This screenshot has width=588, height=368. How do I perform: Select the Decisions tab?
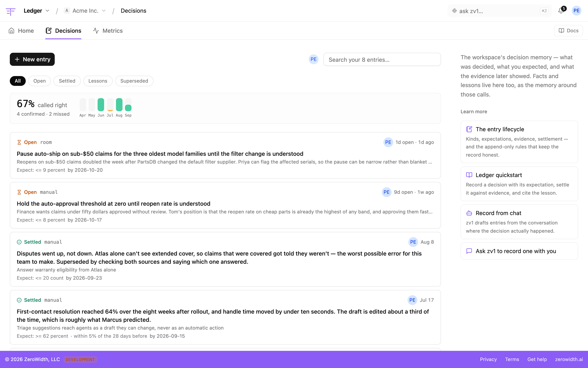[x=63, y=31]
